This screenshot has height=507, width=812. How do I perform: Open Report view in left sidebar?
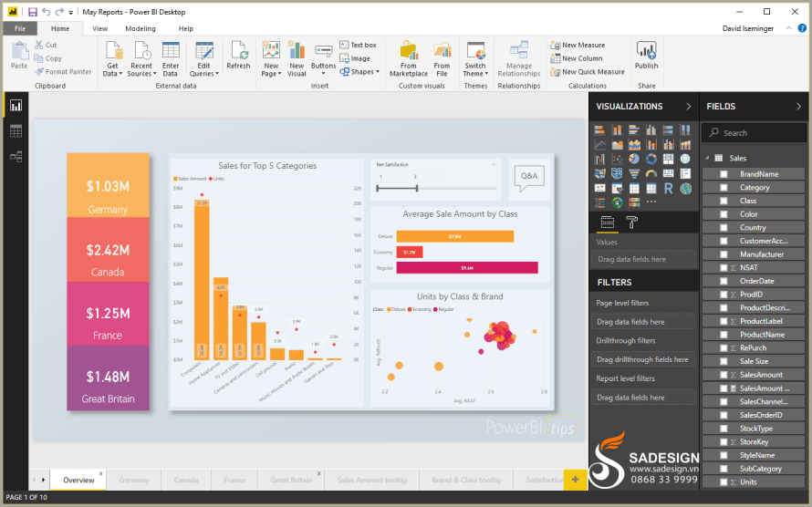click(x=16, y=106)
